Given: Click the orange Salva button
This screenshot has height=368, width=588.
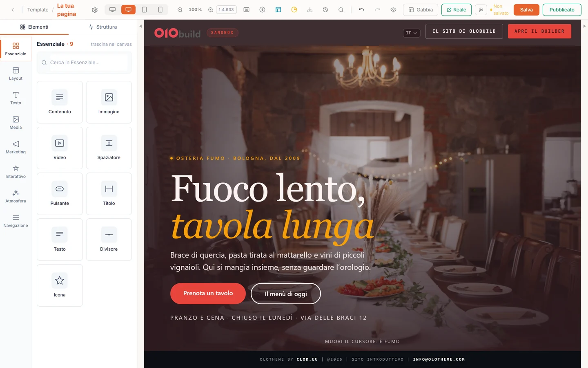Looking at the screenshot, I should (x=526, y=10).
